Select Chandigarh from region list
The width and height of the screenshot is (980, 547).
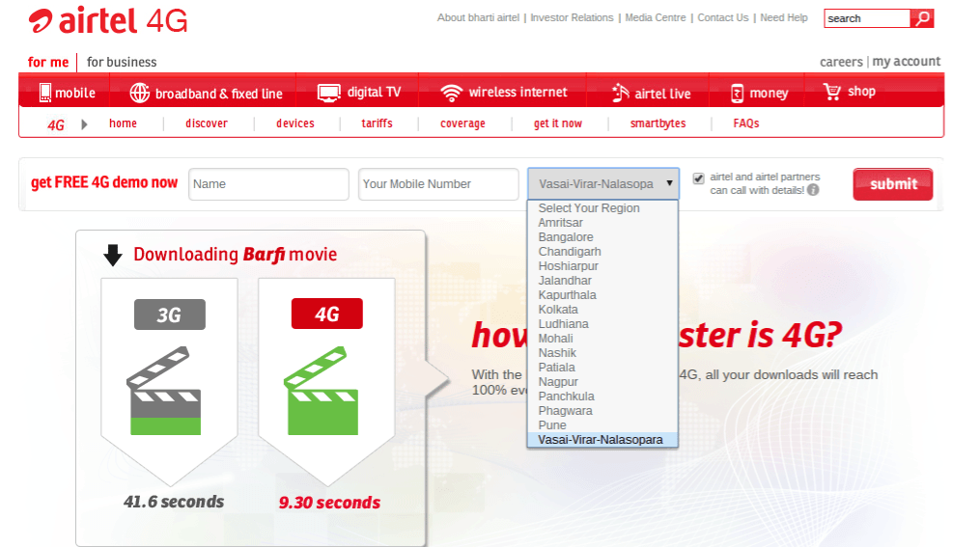(602, 252)
